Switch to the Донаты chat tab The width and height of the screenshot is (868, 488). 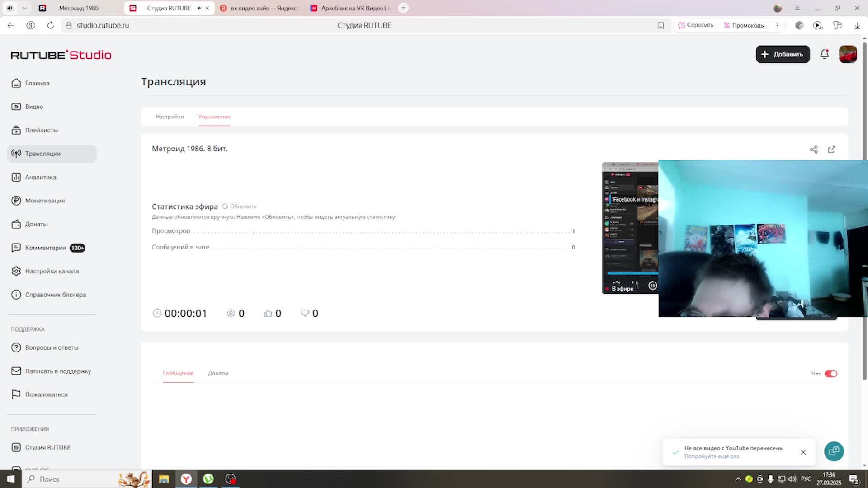[x=218, y=373]
